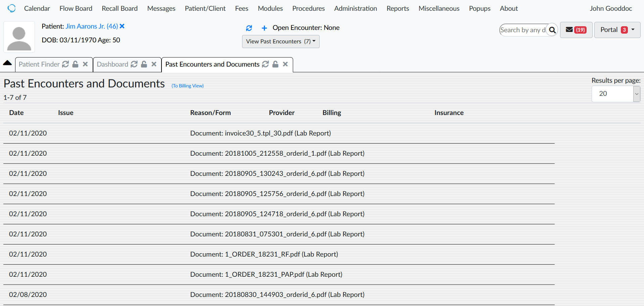The image size is (644, 306).
Task: Pin the Dashboard tab with its lock icon
Action: (144, 64)
